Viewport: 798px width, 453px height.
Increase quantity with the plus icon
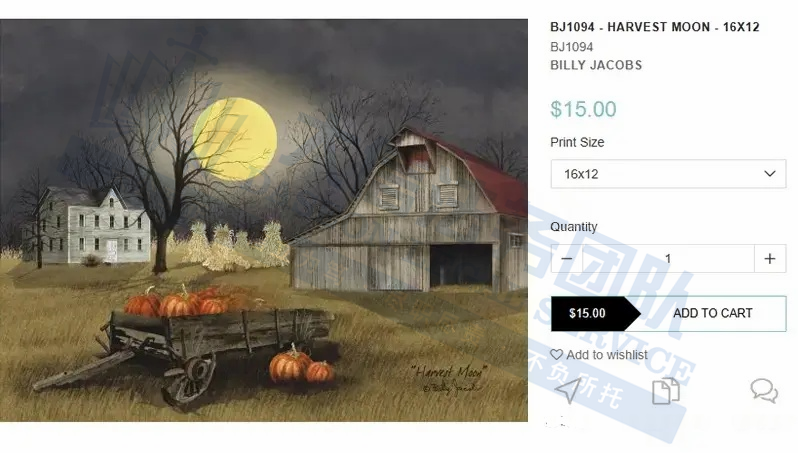pyautogui.click(x=769, y=259)
